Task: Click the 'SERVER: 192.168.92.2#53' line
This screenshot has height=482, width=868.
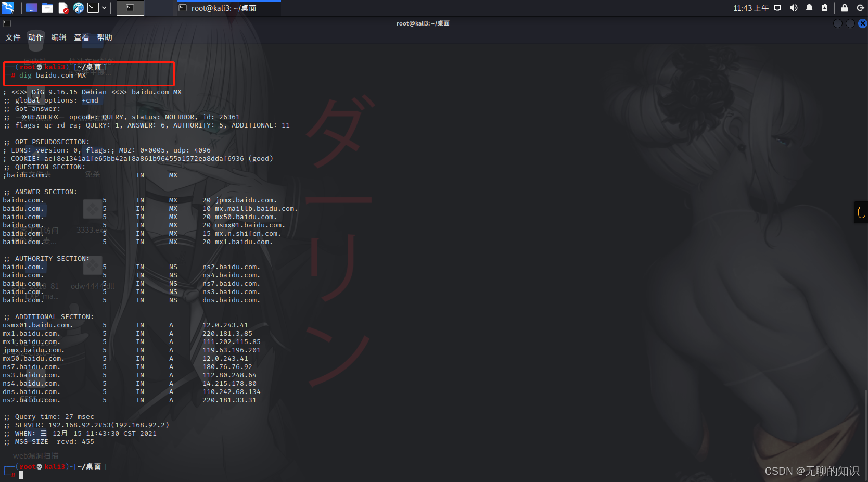Action: click(86, 425)
